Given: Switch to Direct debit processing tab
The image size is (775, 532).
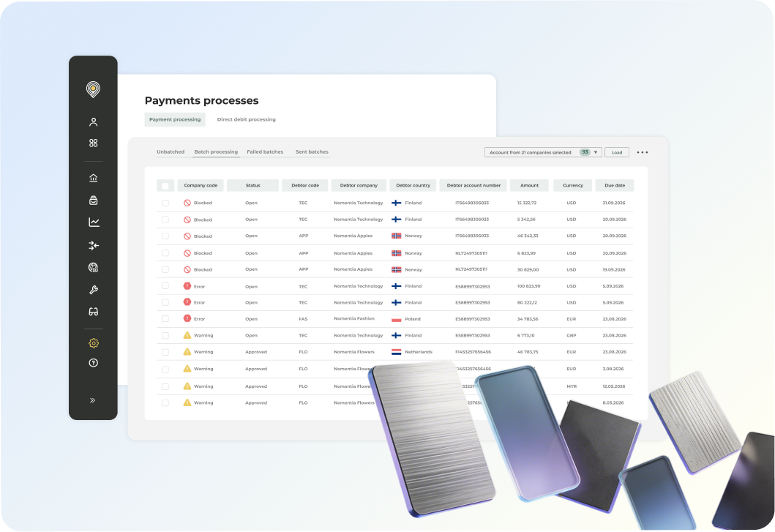Looking at the screenshot, I should 246,119.
